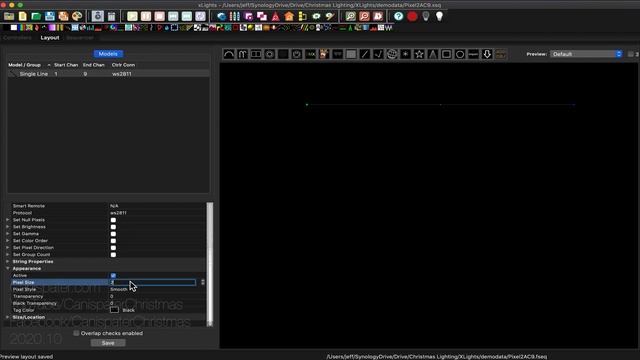The image size is (640, 360).
Task: Open help with the blue question mark icon
Action: coord(398,16)
